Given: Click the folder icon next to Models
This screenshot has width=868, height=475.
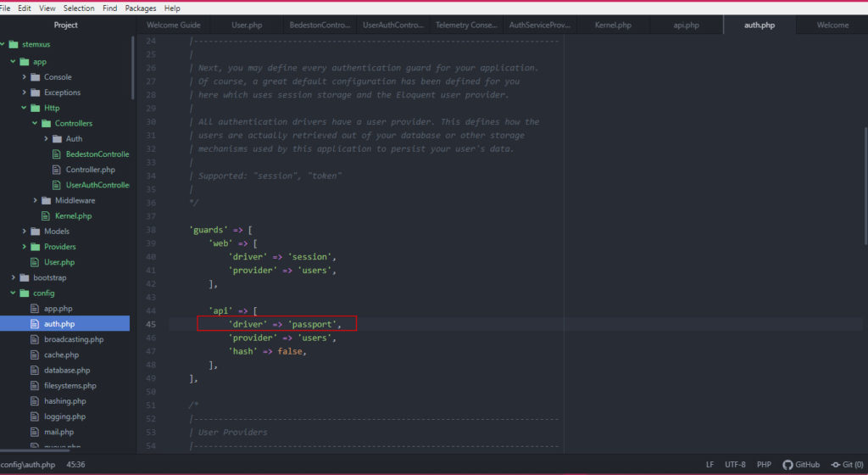Looking at the screenshot, I should pos(36,232).
